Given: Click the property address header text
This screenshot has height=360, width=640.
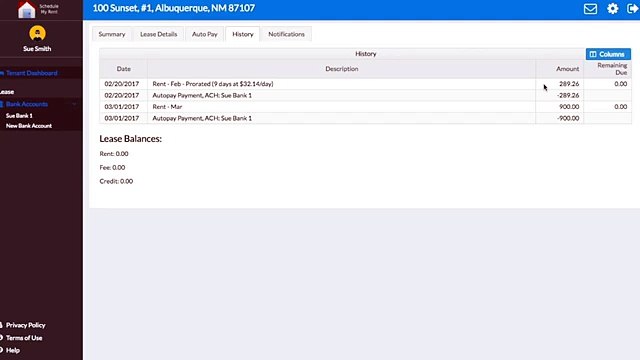Looking at the screenshot, I should coord(173,8).
